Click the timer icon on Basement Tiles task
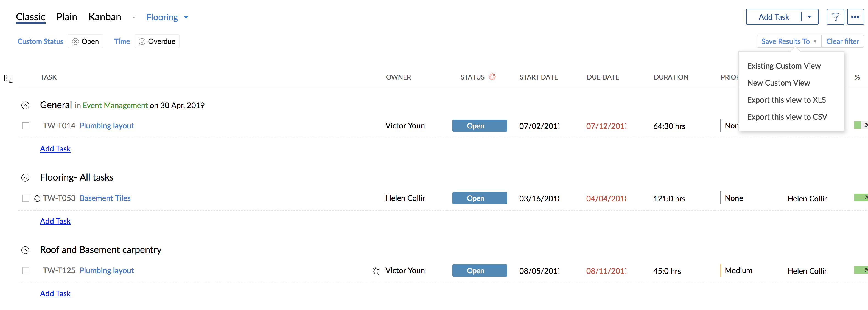The width and height of the screenshot is (868, 310). [37, 198]
